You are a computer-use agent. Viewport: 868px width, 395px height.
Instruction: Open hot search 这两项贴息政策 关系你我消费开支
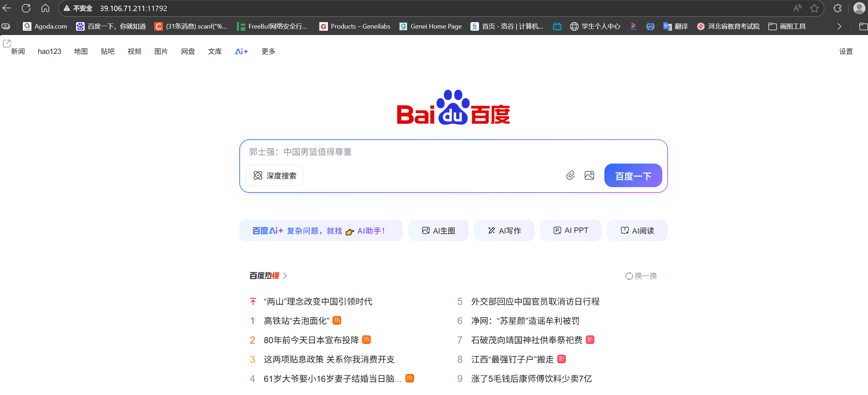329,359
